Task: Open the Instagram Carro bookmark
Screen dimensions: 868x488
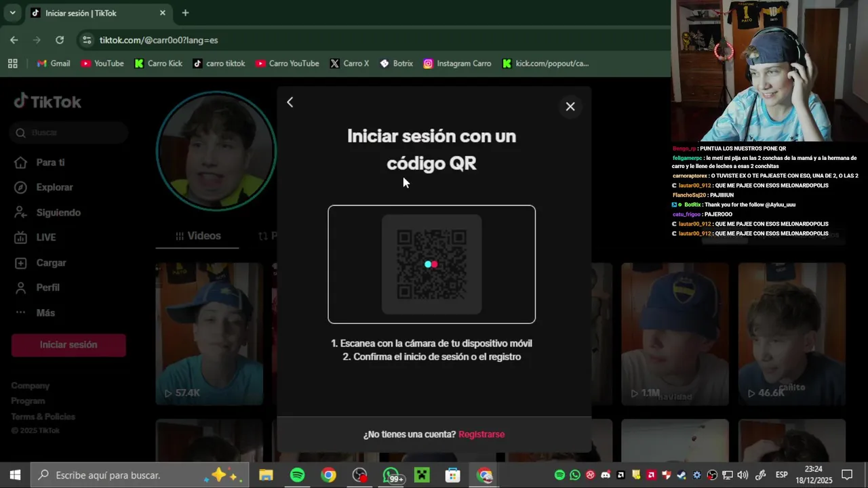Action: [457, 63]
